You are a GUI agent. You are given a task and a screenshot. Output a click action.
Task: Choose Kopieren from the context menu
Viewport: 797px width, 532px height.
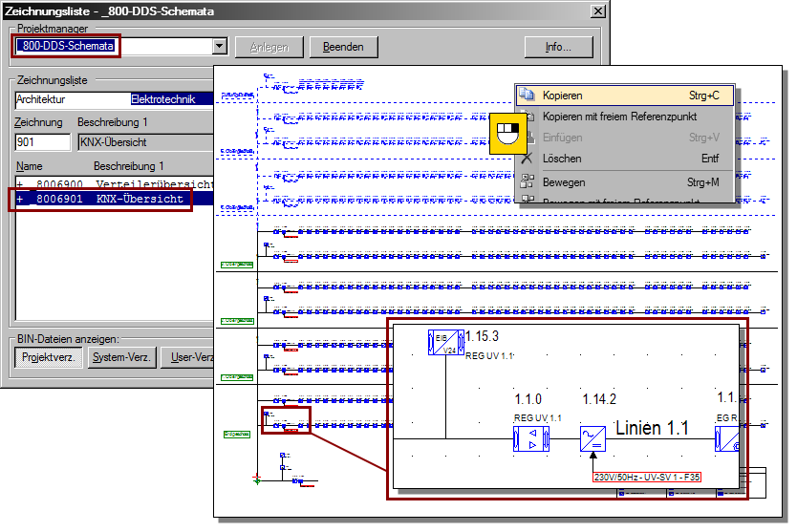click(562, 96)
